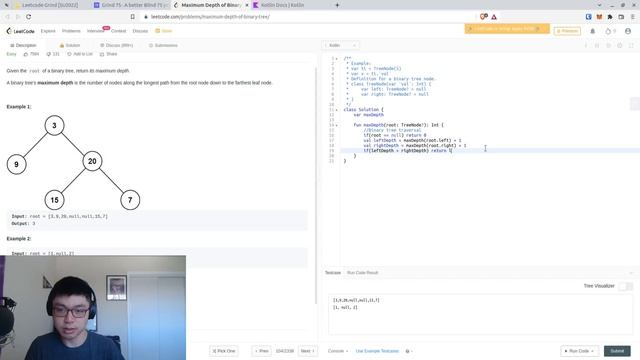Open LeetCode notifications bell

[593, 31]
